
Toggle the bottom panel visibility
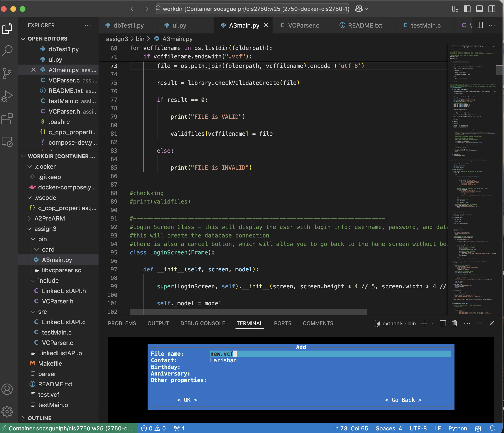point(479,9)
